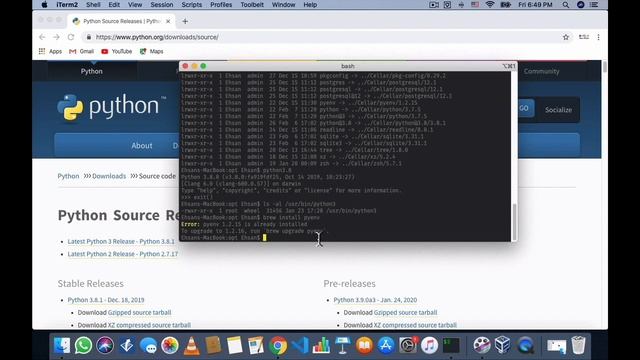Reload the python.org page

point(71,37)
